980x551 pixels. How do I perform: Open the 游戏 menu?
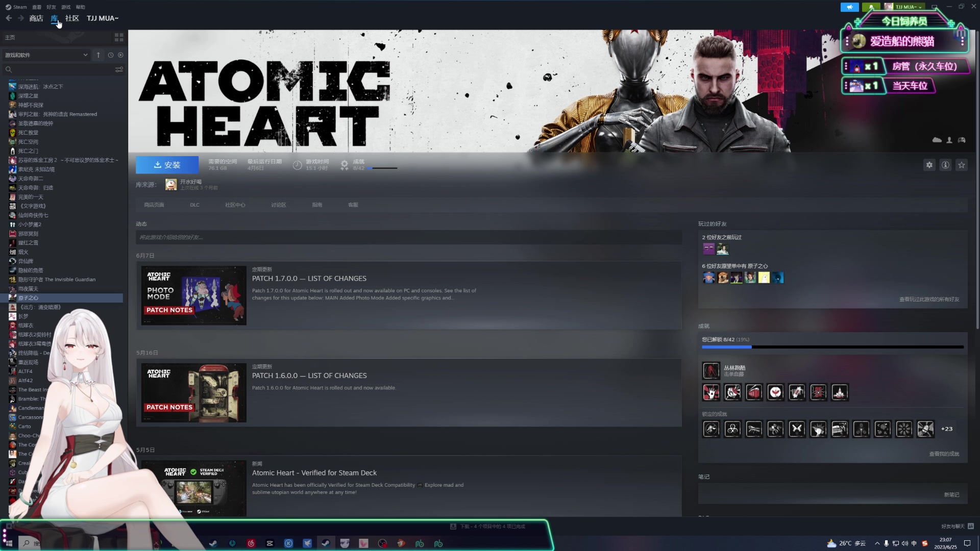click(66, 7)
